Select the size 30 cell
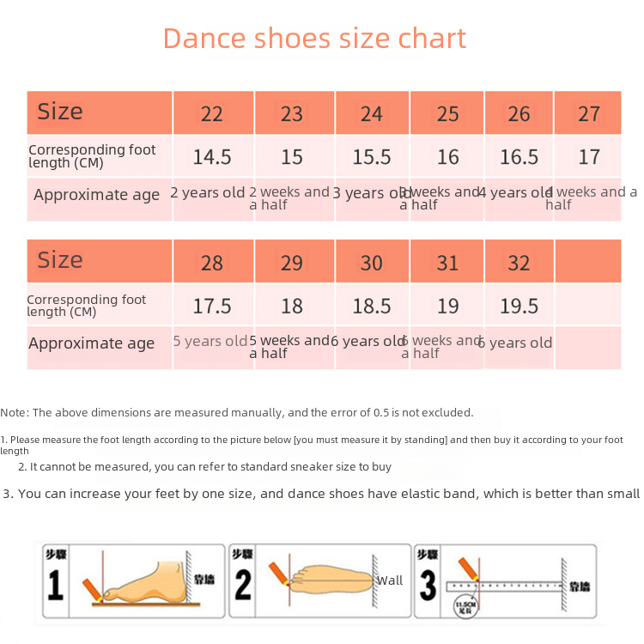 pyautogui.click(x=372, y=262)
